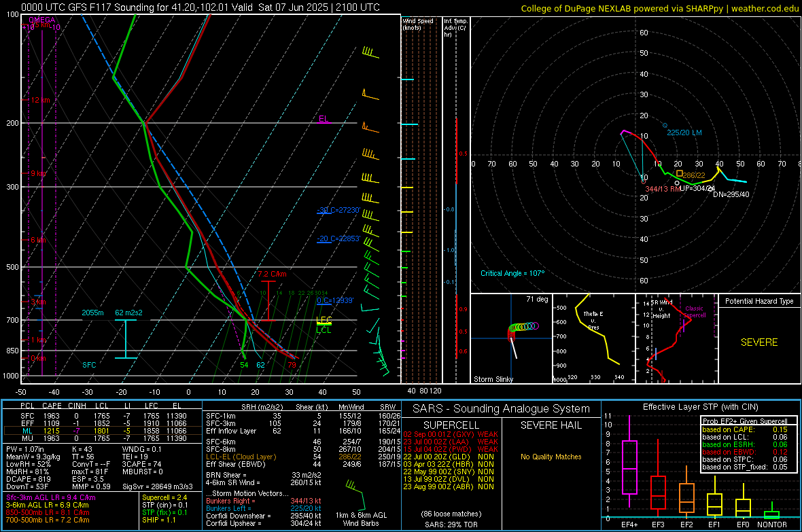This screenshot has width=802, height=532.
Task: Click the based on EBWD: 0.12 row
Action: (745, 452)
